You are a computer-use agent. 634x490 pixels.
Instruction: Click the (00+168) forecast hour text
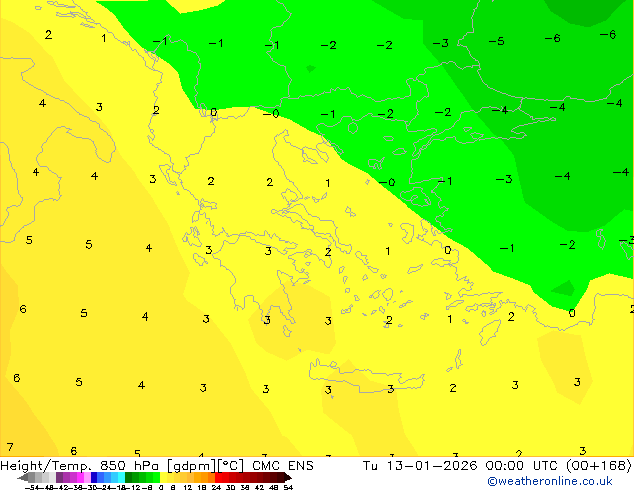[x=598, y=466]
